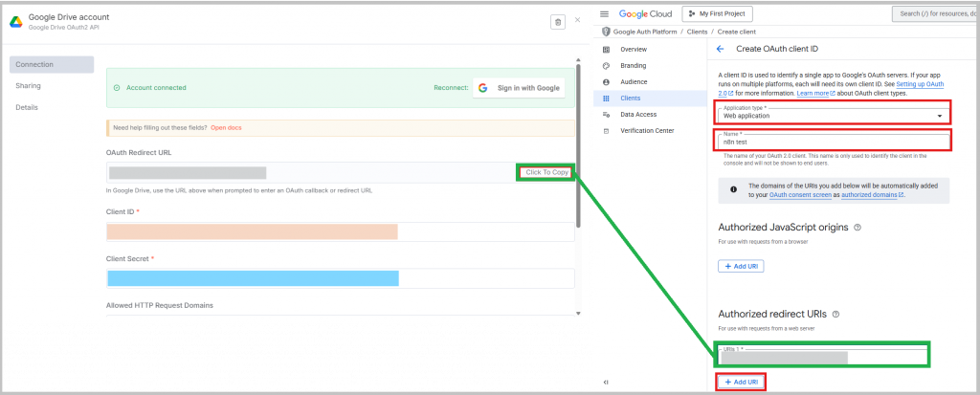Open the My First Project selector
Viewport: 980px width, 395px height.
pyautogui.click(x=718, y=13)
